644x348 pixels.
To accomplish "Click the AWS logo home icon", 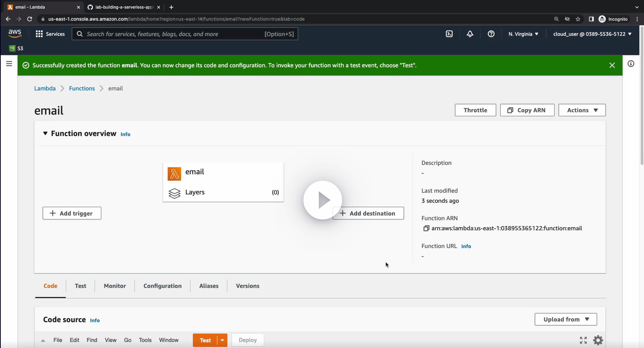I will 15,34.
